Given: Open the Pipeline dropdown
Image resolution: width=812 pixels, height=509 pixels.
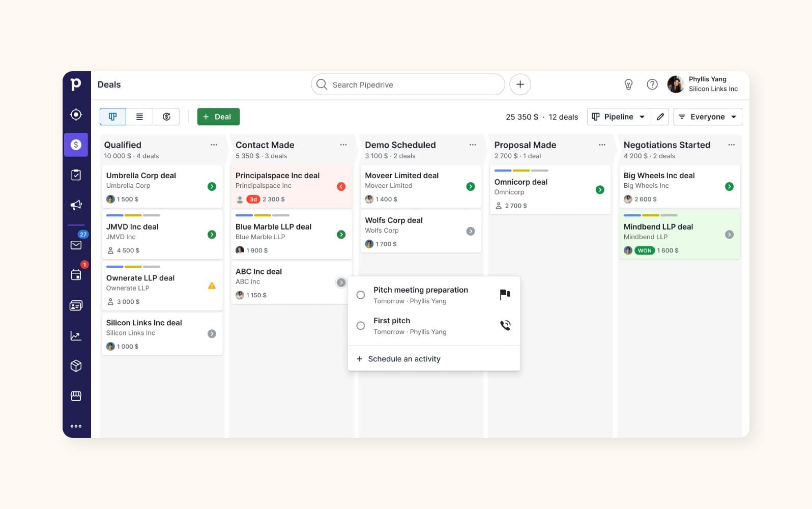Looking at the screenshot, I should click(618, 117).
